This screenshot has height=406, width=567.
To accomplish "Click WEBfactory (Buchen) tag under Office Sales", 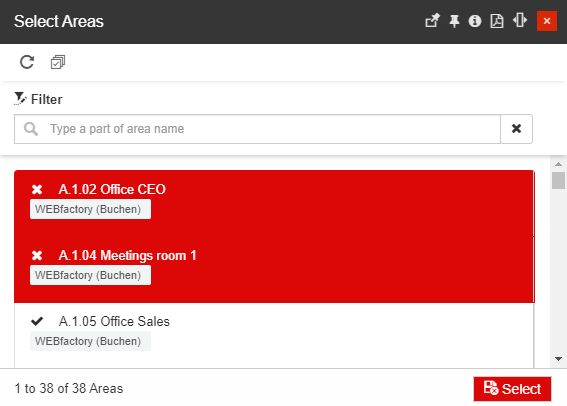I will click(90, 341).
